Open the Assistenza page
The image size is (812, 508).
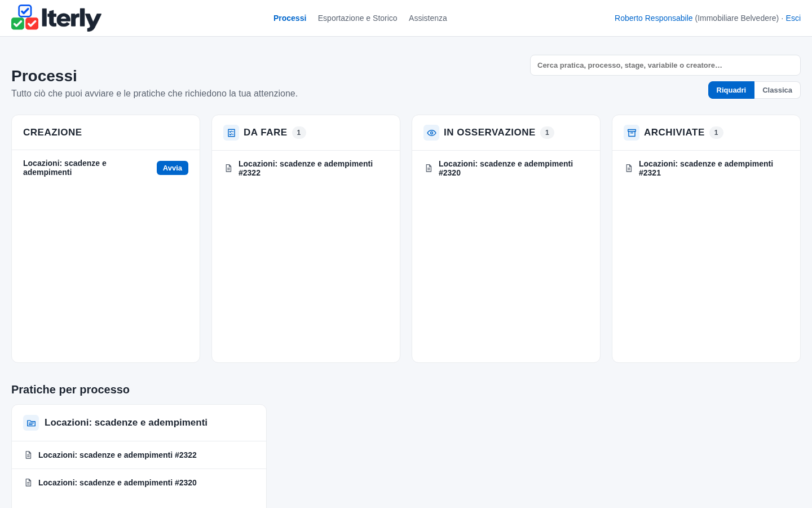pyautogui.click(x=428, y=18)
